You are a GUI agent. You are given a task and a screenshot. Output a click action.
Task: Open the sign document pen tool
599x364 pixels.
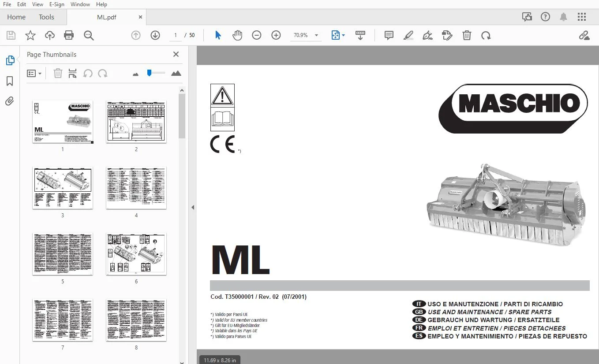pyautogui.click(x=427, y=35)
